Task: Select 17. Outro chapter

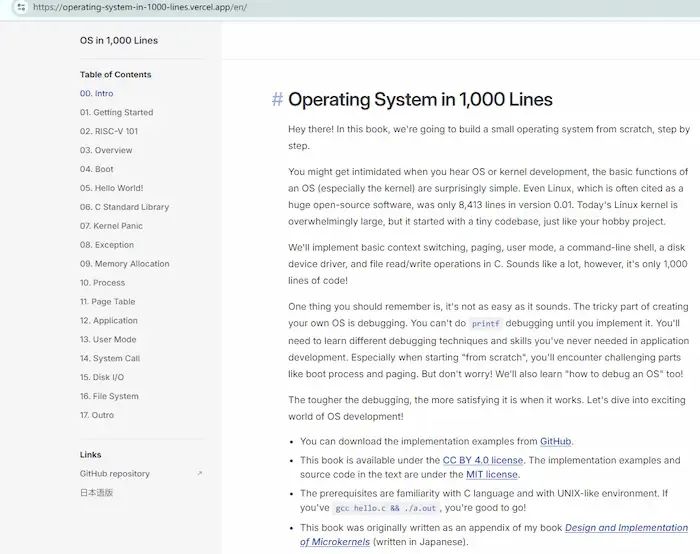Action: tap(97, 415)
